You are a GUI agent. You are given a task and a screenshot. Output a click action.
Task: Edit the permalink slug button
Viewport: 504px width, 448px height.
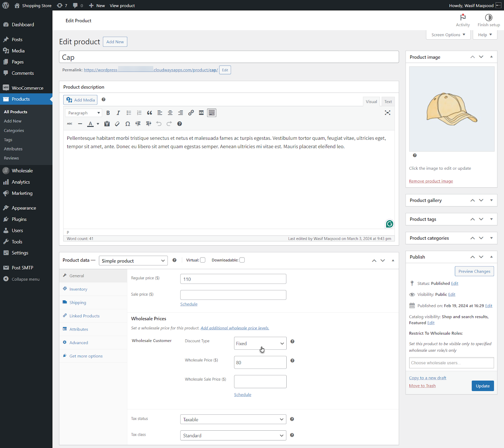tap(225, 70)
